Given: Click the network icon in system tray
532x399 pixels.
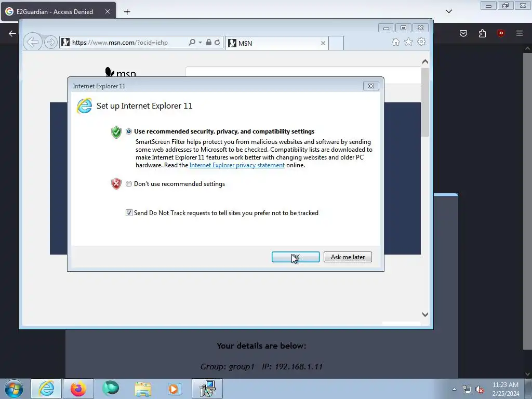Looking at the screenshot, I should click(x=467, y=390).
